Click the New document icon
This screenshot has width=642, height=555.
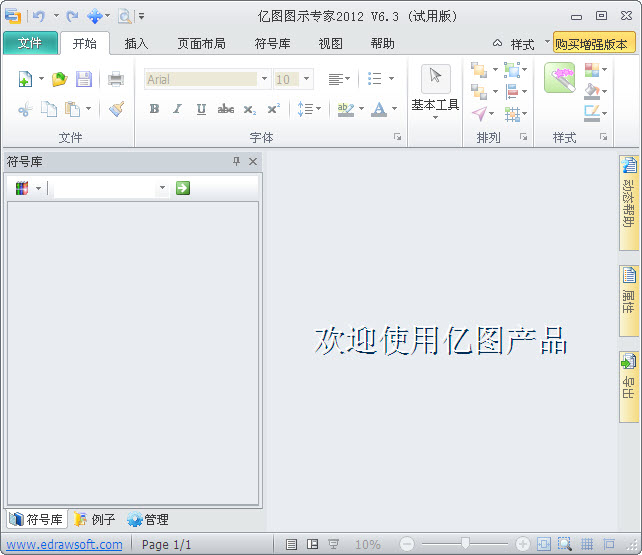click(x=25, y=79)
